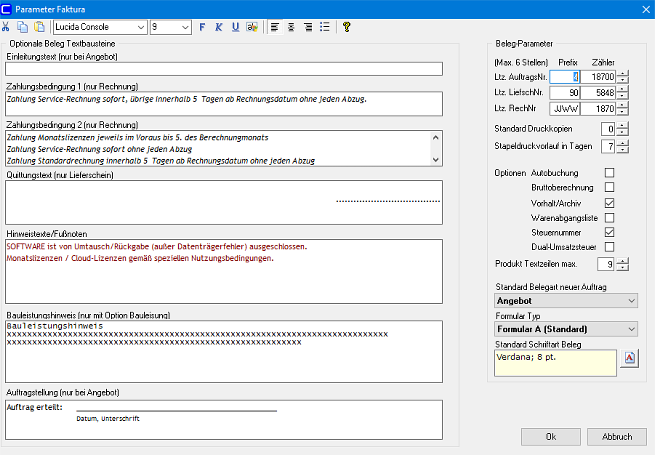
Task: Click 'Datum, Unterschrift' text
Action: (108, 419)
